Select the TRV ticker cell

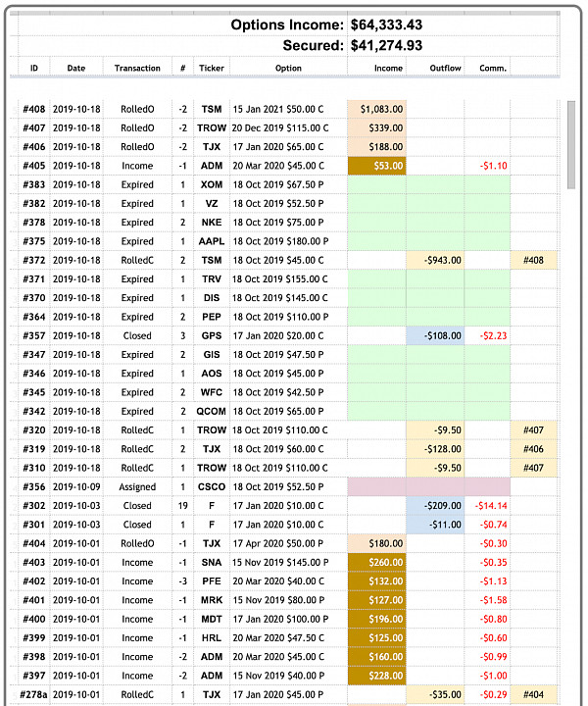[x=212, y=279]
